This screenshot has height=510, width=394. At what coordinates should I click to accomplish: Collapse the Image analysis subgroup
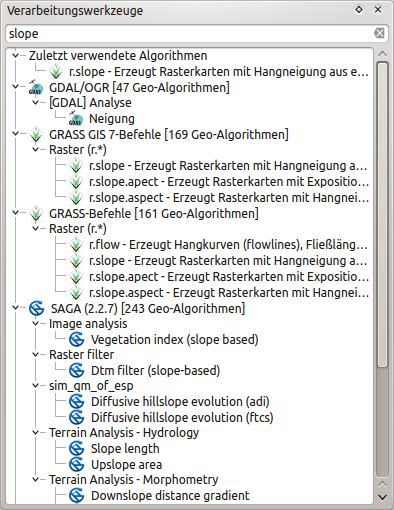[35, 324]
